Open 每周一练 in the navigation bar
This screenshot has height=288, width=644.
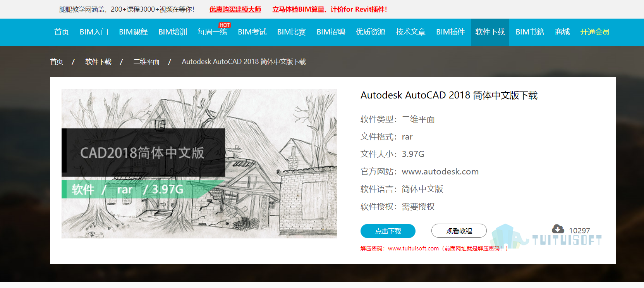(212, 32)
